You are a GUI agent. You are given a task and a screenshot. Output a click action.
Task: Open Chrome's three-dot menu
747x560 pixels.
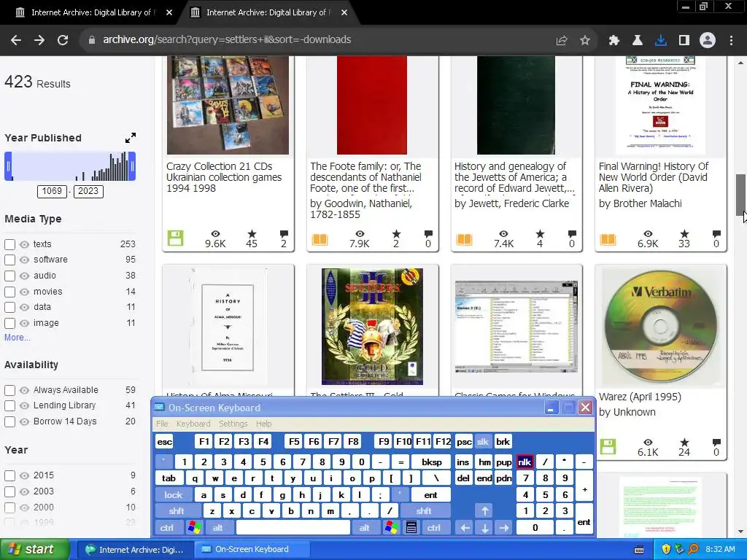click(731, 41)
